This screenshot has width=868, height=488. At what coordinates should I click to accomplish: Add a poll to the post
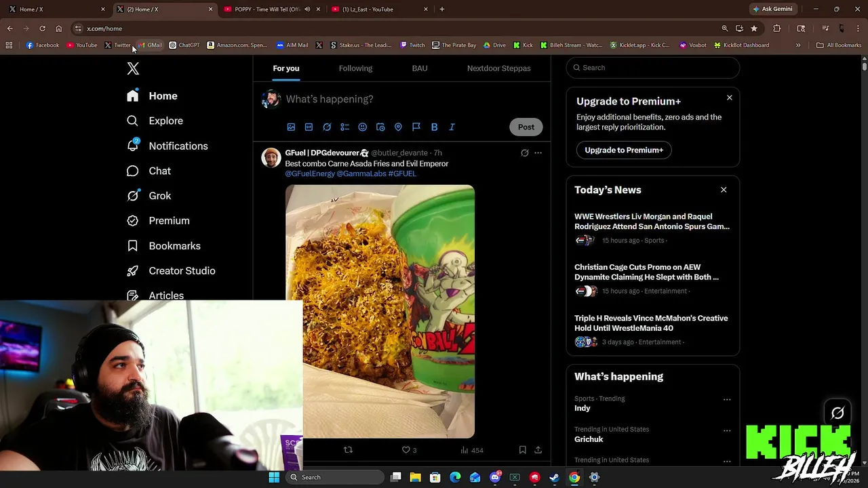(x=344, y=127)
